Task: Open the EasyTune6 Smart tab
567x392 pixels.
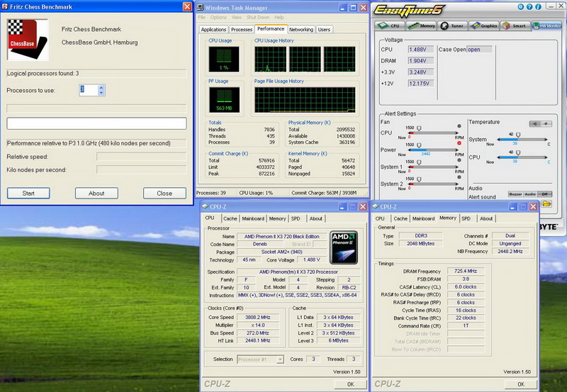Action: pos(515,26)
